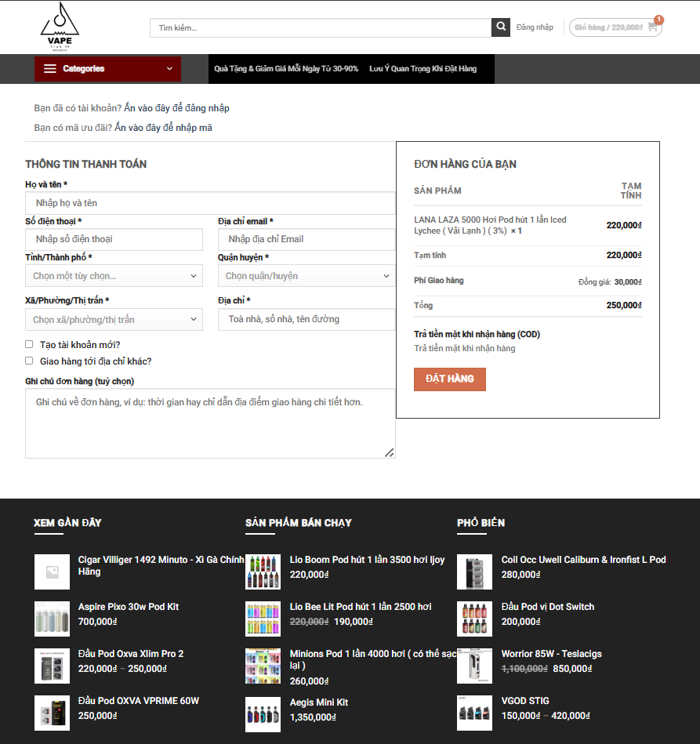Image resolution: width=700 pixels, height=744 pixels.
Task: Click the 'Họ và tên' input field
Action: click(210, 203)
